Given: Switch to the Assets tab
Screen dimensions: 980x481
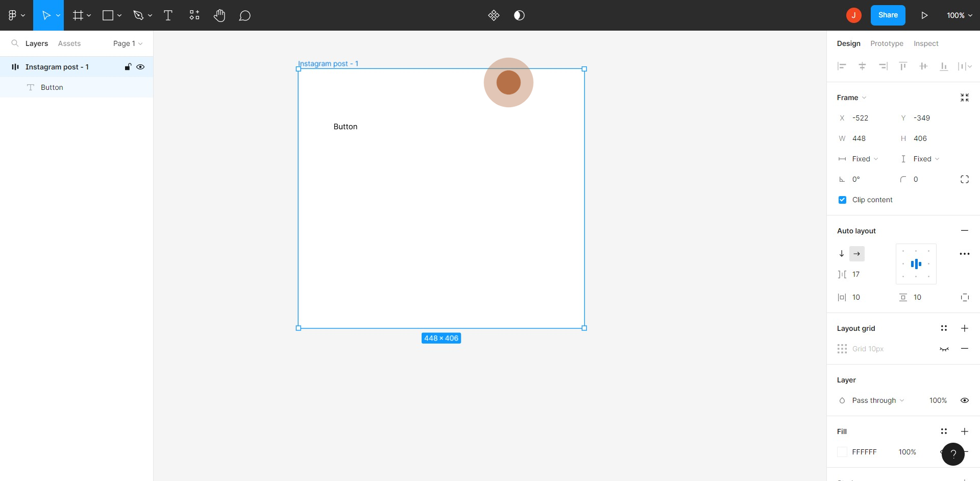Looking at the screenshot, I should (x=69, y=43).
